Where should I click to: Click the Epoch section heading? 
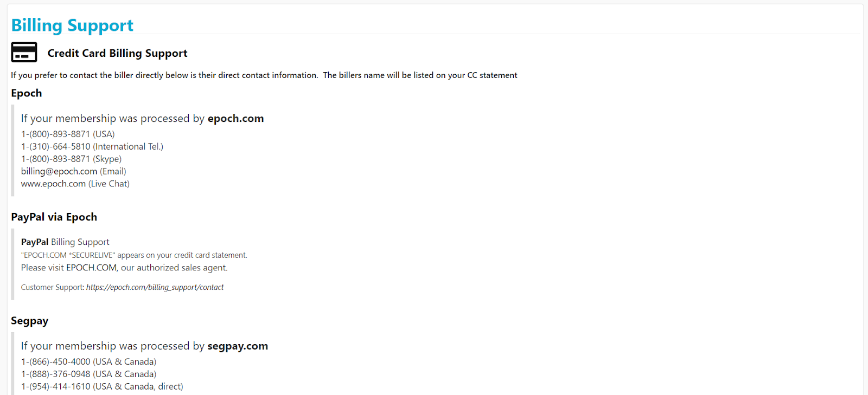click(27, 93)
